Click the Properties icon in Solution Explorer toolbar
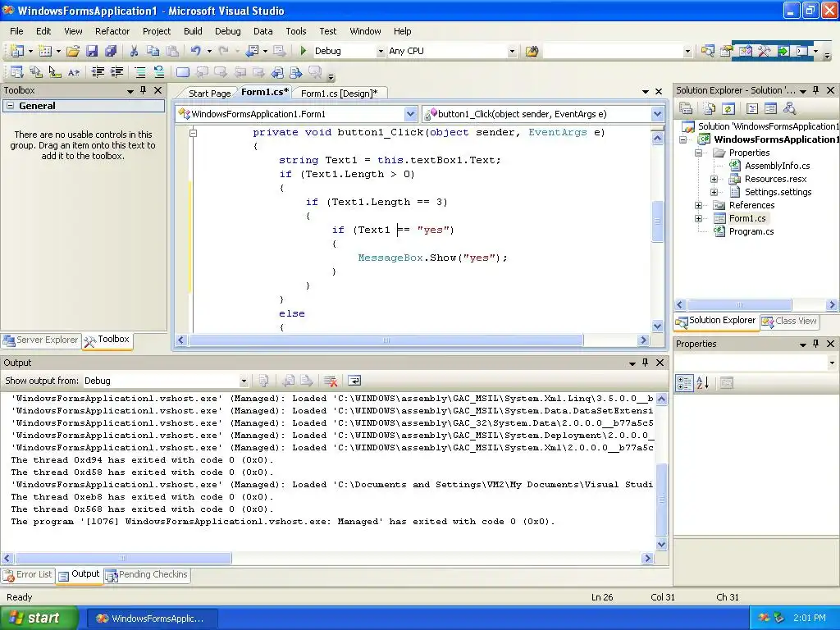Screen dimensions: 840x630 (687, 109)
